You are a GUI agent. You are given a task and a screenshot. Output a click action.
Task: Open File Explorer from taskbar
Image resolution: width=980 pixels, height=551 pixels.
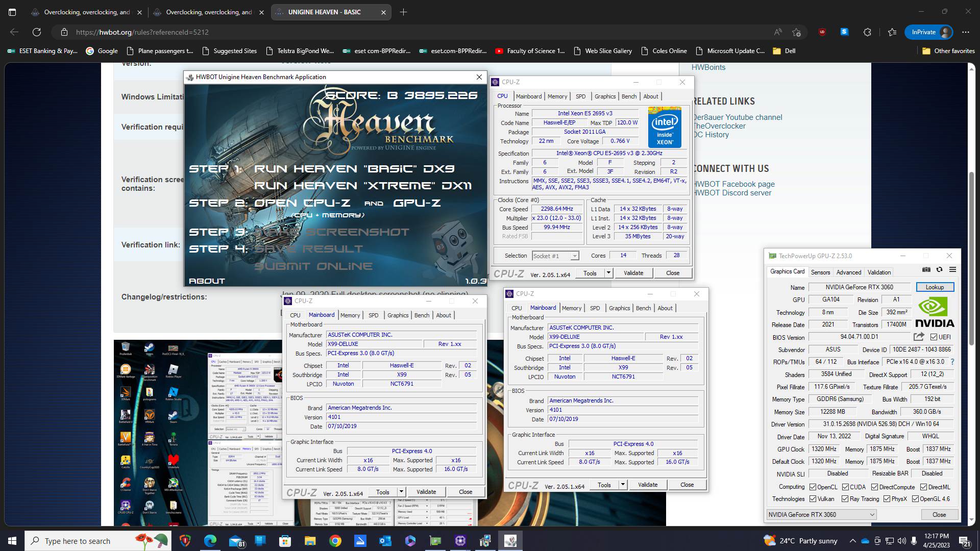[310, 541]
